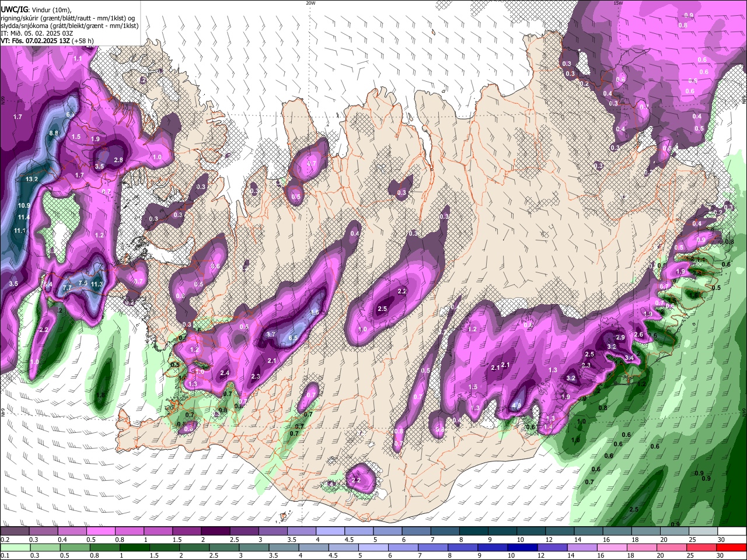Click the darkest purple swatch at 2 in upper legend

tap(215, 531)
